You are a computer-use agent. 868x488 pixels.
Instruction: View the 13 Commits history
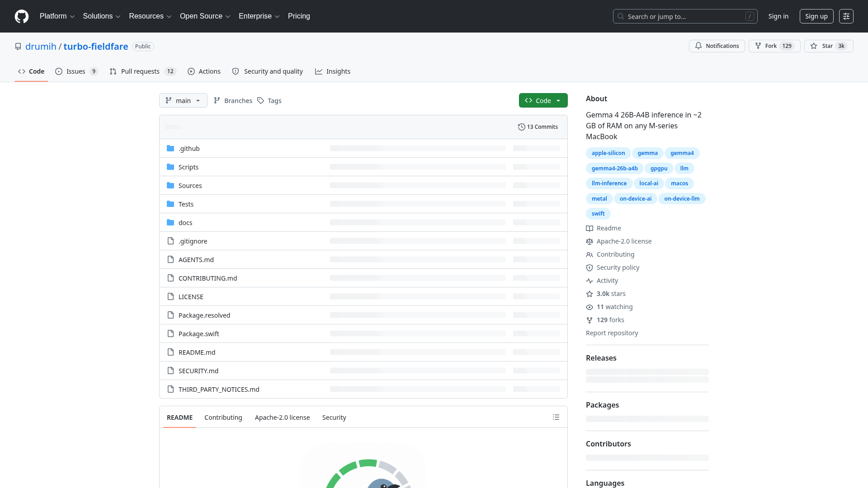(538, 127)
